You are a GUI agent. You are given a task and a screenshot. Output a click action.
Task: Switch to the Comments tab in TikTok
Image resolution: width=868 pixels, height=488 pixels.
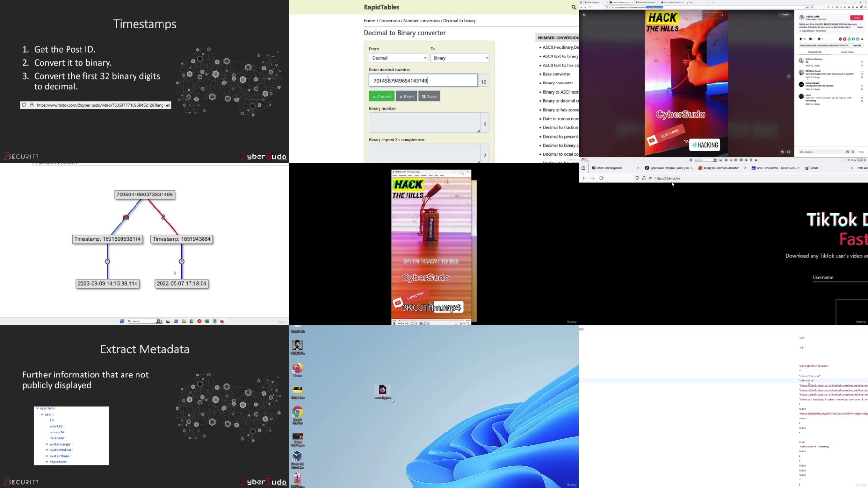pyautogui.click(x=814, y=52)
